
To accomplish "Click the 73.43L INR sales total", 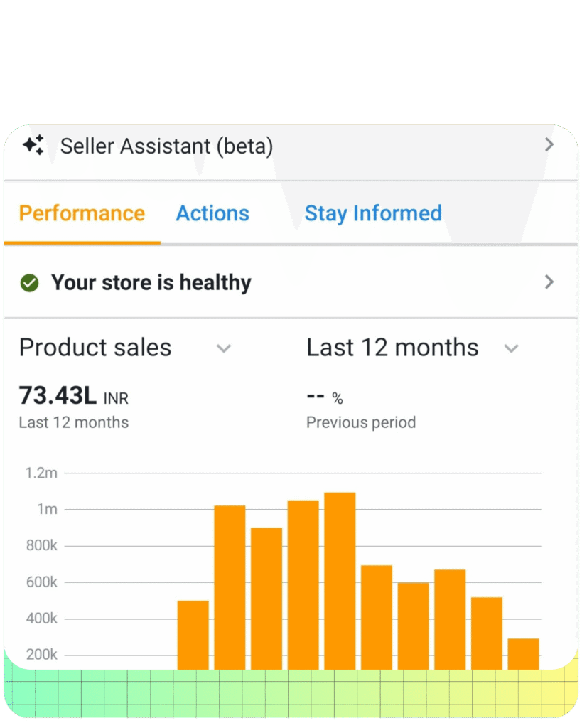I will coord(73,395).
